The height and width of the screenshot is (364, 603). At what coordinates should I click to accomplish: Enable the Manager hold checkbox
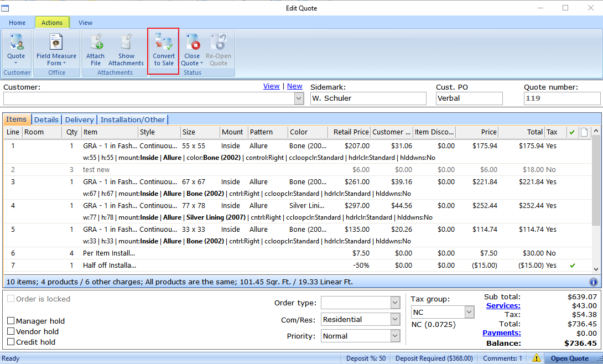[11, 321]
